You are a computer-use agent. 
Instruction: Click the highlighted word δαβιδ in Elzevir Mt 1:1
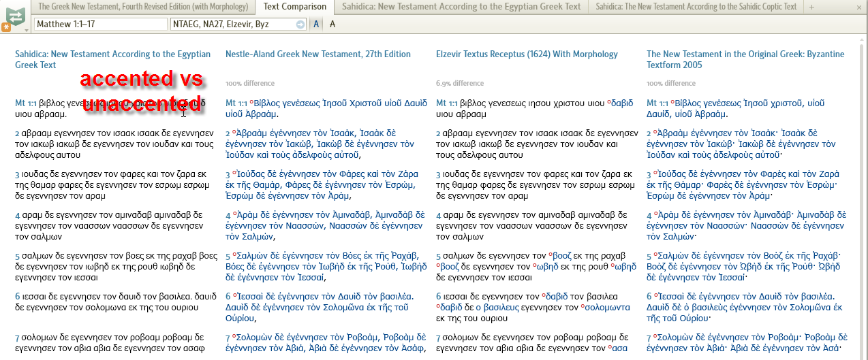tap(622, 103)
